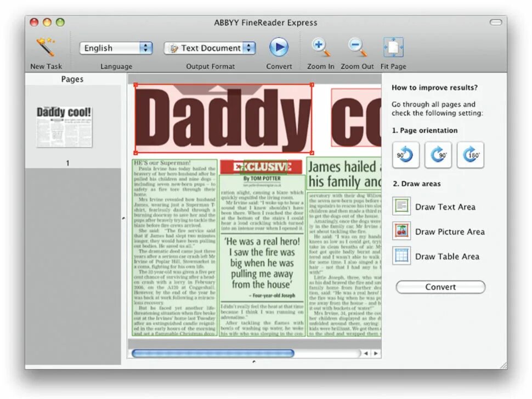This screenshot has width=532, height=399.
Task: Click the scroll right arrow
Action: tap(376, 353)
